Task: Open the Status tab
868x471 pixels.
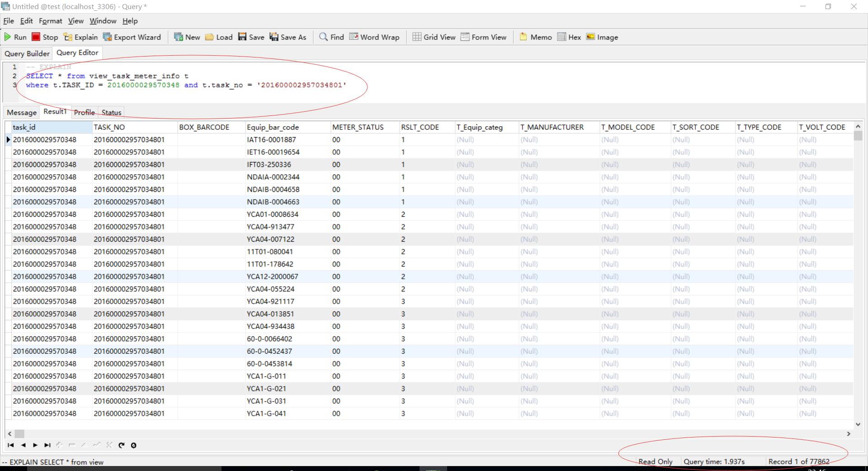Action: coord(111,112)
